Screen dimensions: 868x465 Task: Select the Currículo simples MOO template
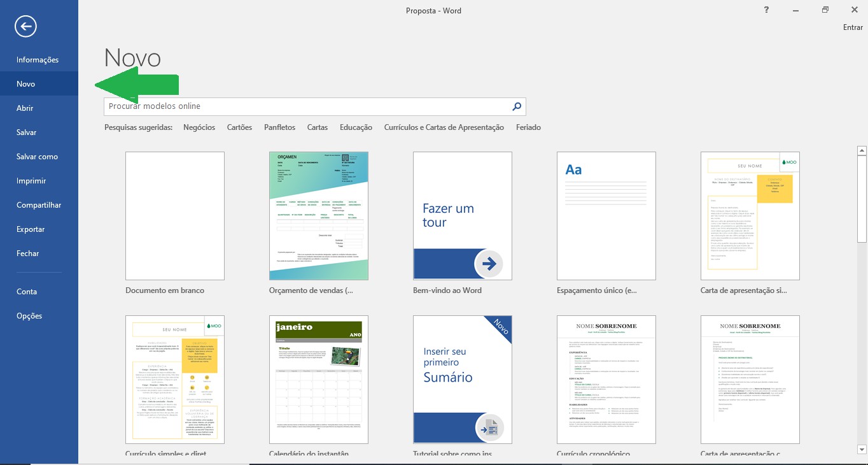(x=175, y=380)
